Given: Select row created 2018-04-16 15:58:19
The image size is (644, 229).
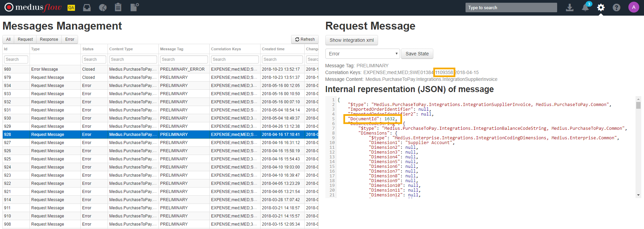Looking at the screenshot, I should [160, 151].
